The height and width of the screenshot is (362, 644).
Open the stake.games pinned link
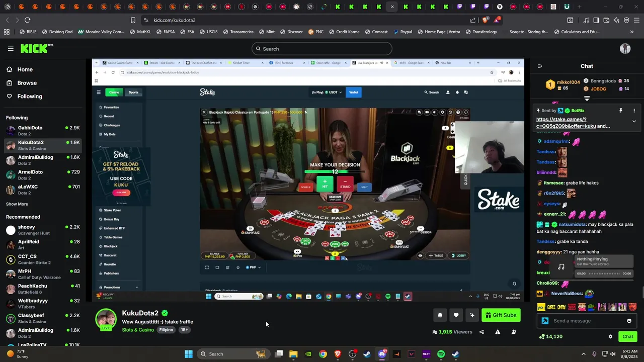tap(566, 123)
